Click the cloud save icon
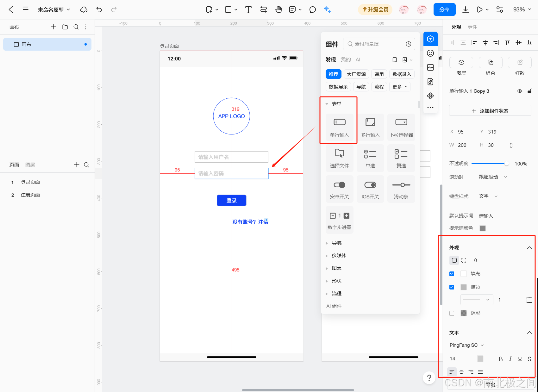The image size is (538, 392). (84, 9)
